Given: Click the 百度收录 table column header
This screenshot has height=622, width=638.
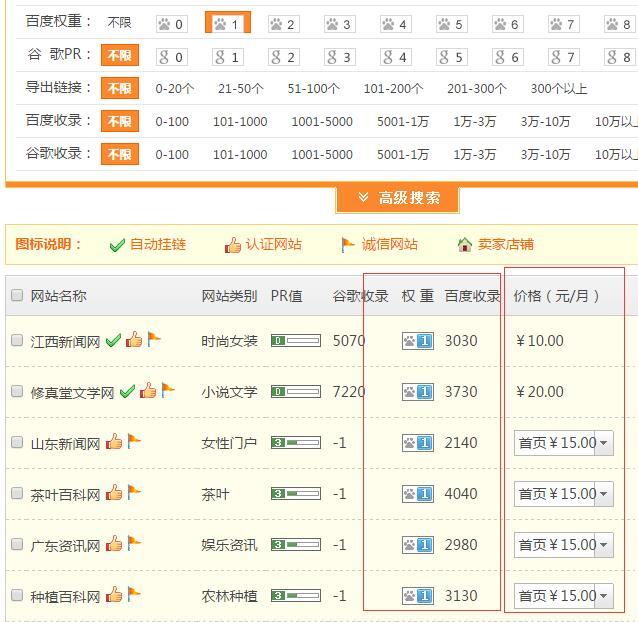Looking at the screenshot, I should click(472, 296).
